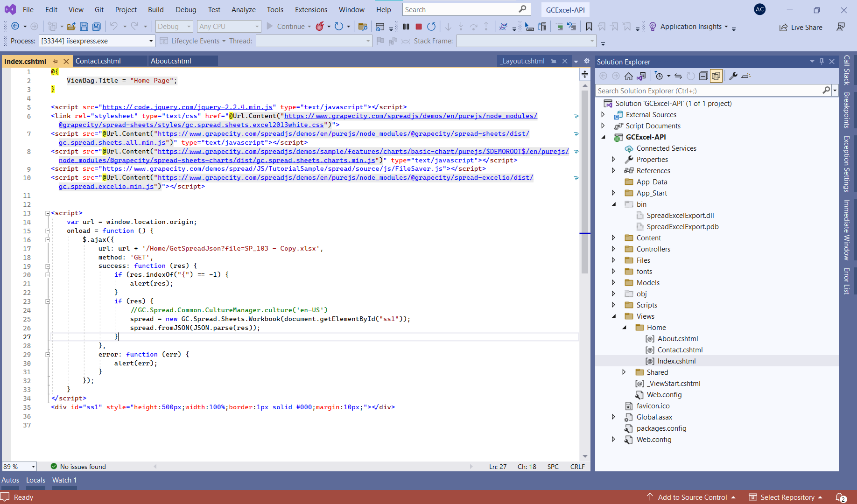Click the Home icon in Solution Explorer toolbar

pos(629,76)
